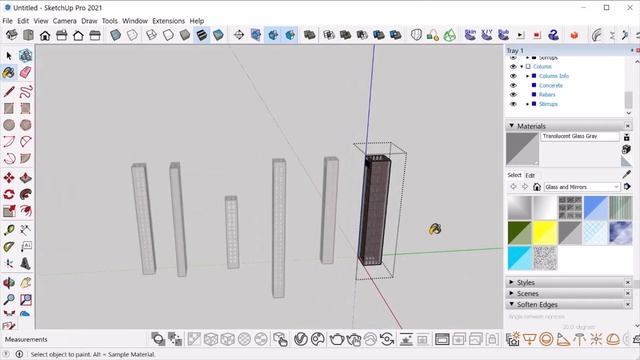Toggle visibility eye for Column Info

(513, 76)
